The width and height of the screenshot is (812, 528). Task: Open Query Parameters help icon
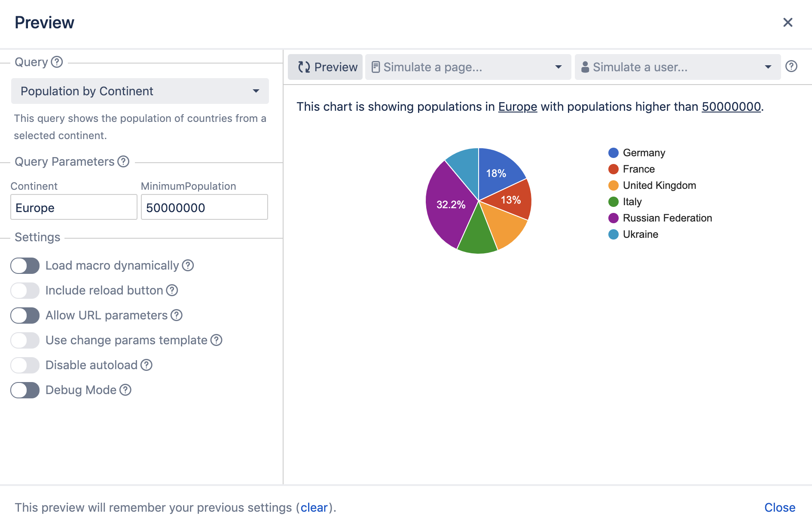(x=123, y=161)
